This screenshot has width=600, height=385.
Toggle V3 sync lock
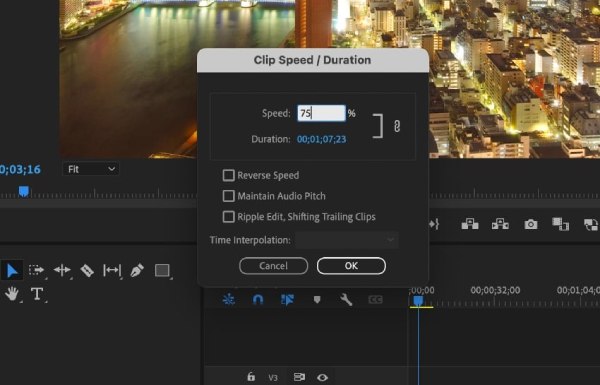(299, 377)
